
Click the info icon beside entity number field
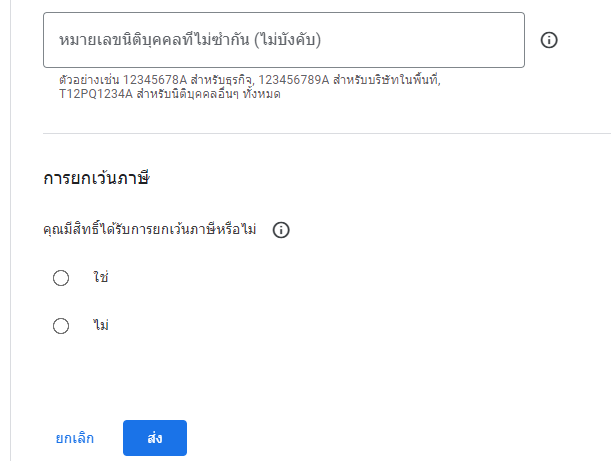click(x=549, y=40)
